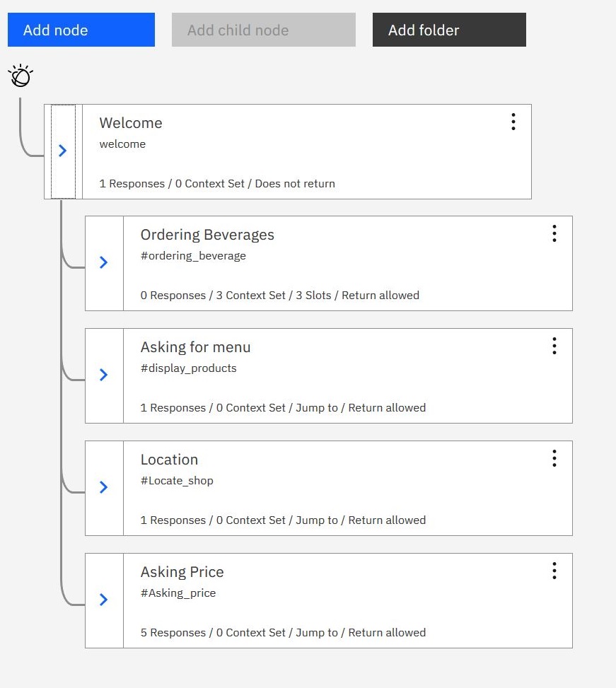The height and width of the screenshot is (688, 616).
Task: Open kebab menu on Ordering Beverages node
Action: coord(554,234)
